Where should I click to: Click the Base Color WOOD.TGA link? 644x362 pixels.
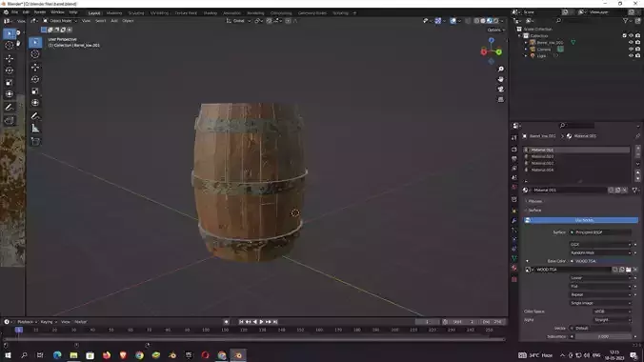click(x=600, y=261)
